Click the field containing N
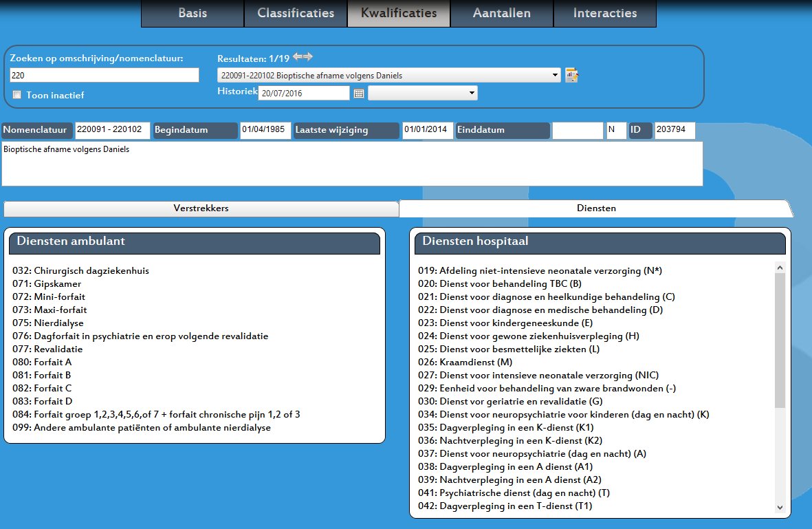Image resolution: width=812 pixels, height=529 pixels. tap(616, 130)
